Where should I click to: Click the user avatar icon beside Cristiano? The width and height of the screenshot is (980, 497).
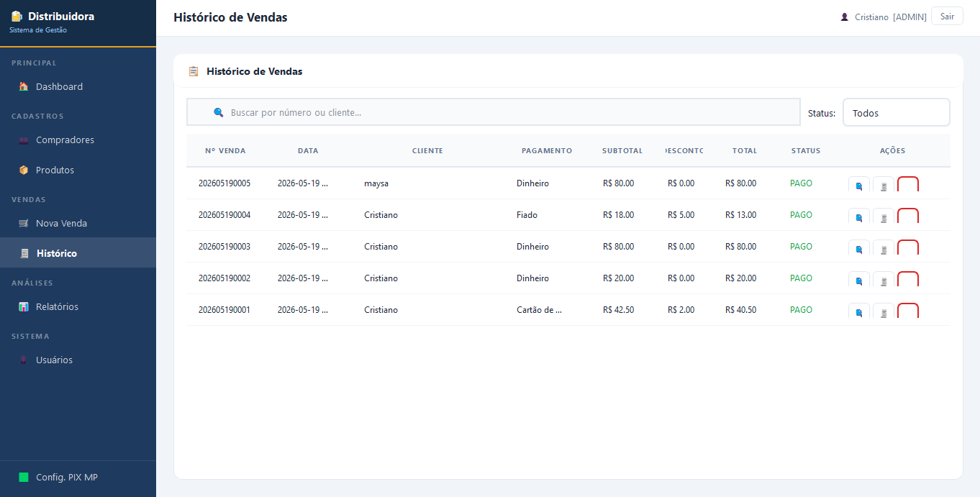point(845,17)
